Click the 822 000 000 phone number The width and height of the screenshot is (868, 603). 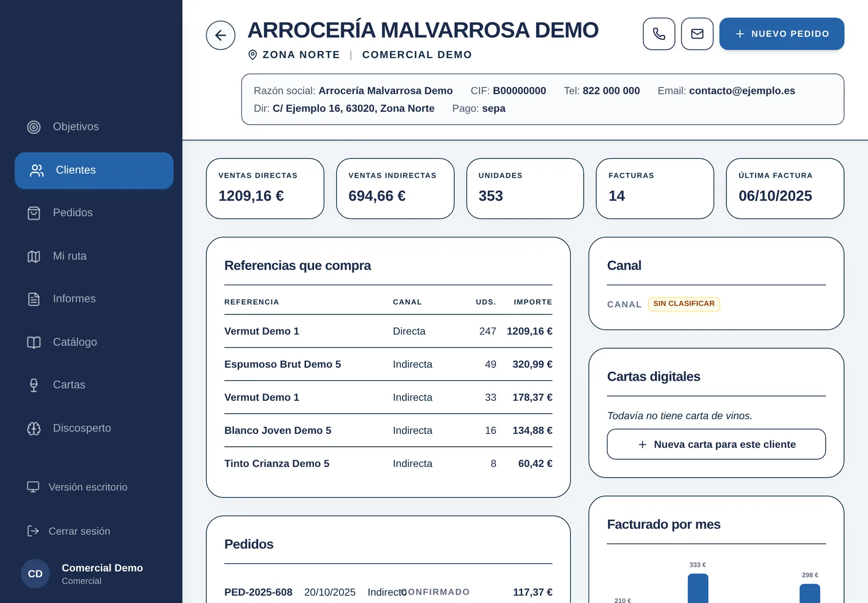tap(611, 91)
